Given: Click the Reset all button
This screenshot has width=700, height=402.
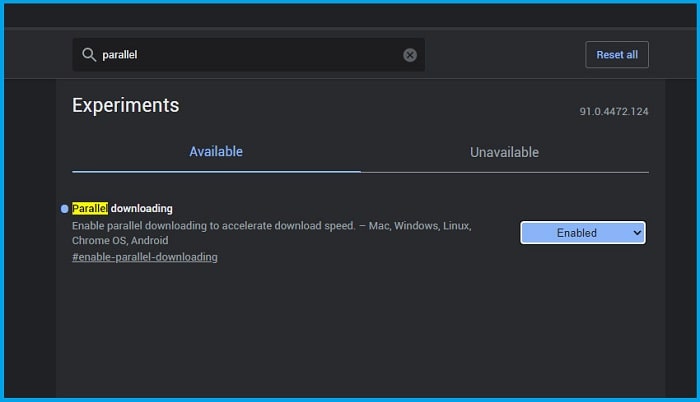Looking at the screenshot, I should [617, 54].
